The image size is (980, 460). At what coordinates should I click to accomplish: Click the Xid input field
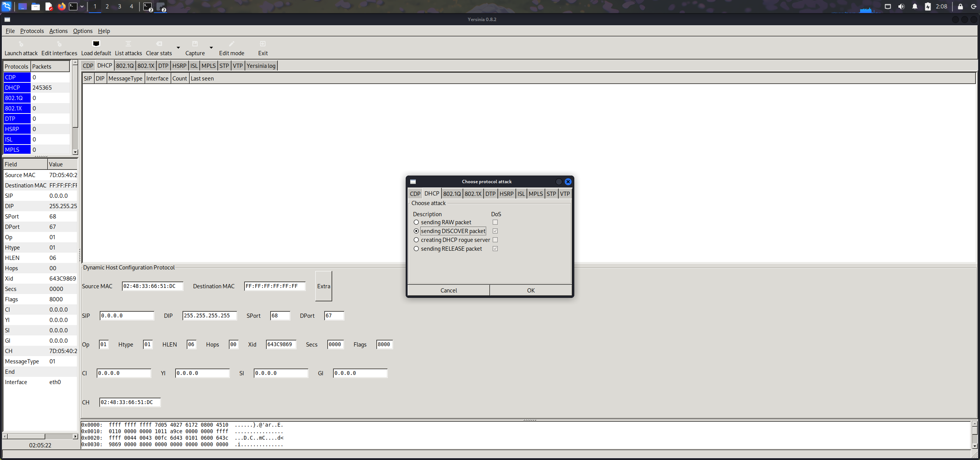click(x=281, y=345)
